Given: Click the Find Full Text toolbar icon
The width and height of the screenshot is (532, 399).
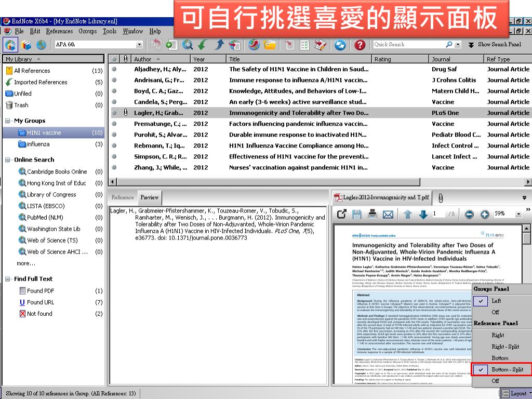Looking at the screenshot, I should coord(235,45).
